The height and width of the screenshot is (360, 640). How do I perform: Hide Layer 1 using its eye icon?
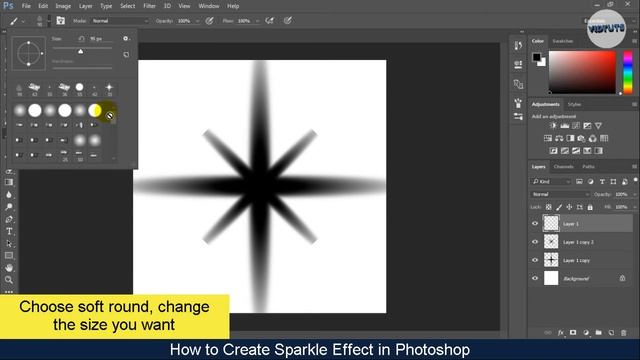535,224
